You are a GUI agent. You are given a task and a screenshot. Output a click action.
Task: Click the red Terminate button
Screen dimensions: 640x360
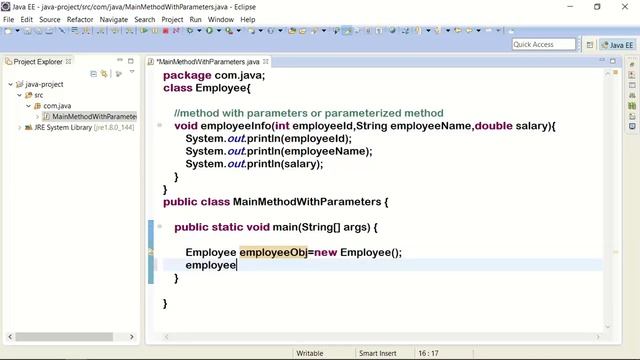165,31
